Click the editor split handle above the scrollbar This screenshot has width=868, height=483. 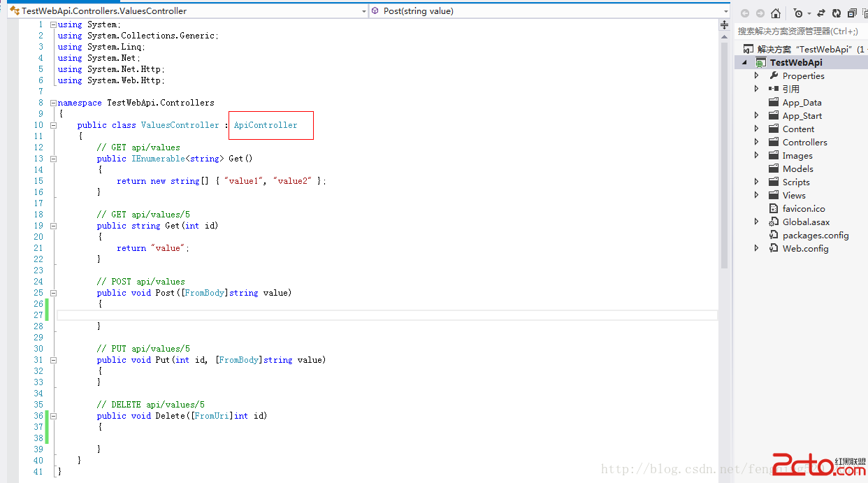(725, 25)
